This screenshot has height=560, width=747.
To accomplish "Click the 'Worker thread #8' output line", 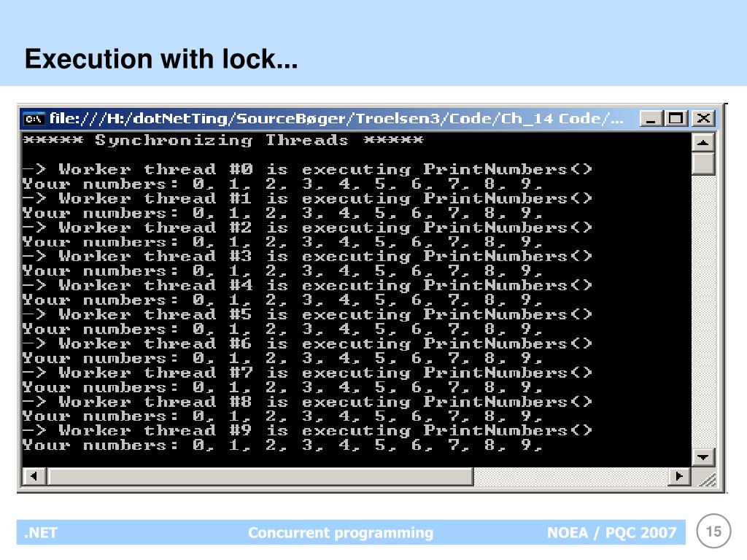I will [x=307, y=402].
